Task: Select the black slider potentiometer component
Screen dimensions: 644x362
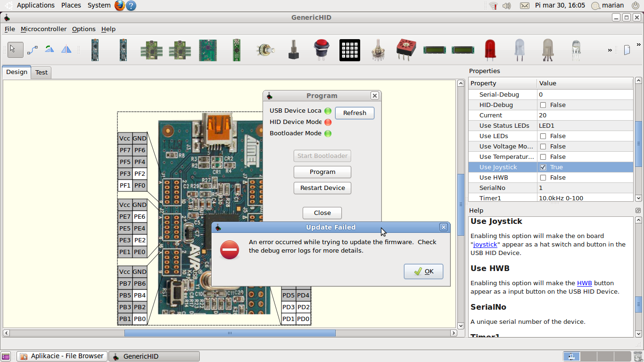Action: [293, 49]
